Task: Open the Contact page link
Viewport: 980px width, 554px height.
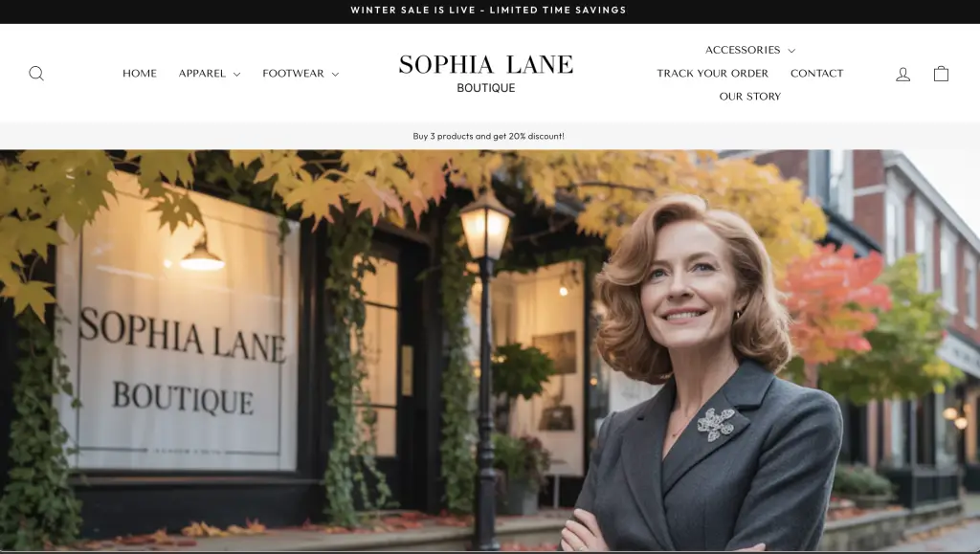Action: pyautogui.click(x=817, y=73)
